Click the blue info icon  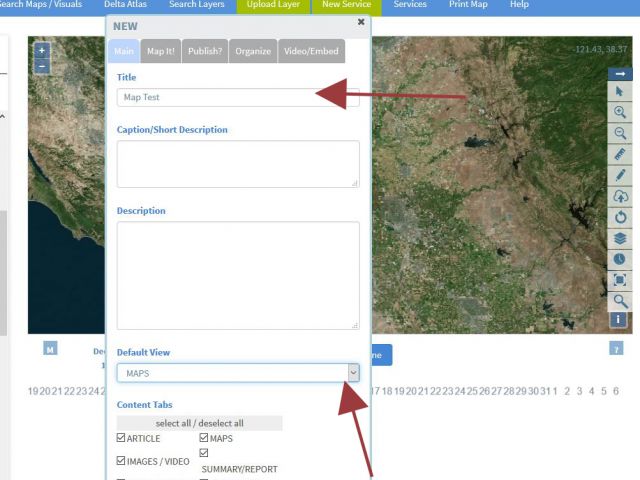click(620, 320)
